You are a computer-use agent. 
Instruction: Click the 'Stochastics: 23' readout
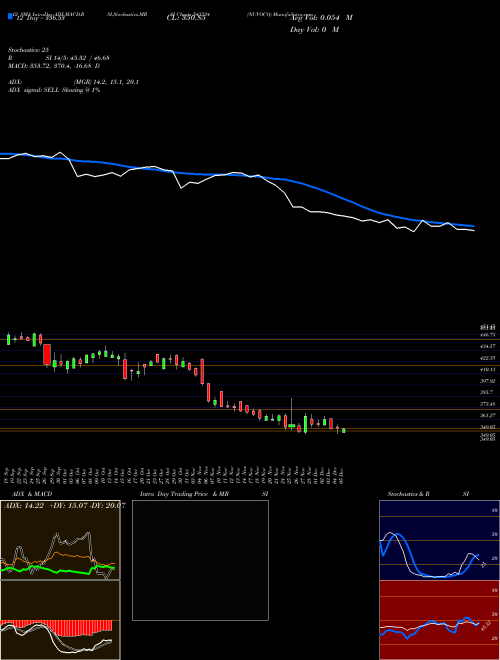coord(28,50)
